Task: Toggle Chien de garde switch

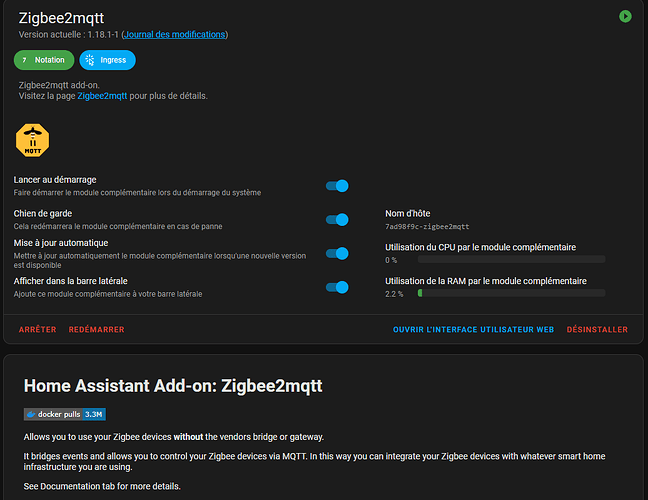Action: point(337,219)
